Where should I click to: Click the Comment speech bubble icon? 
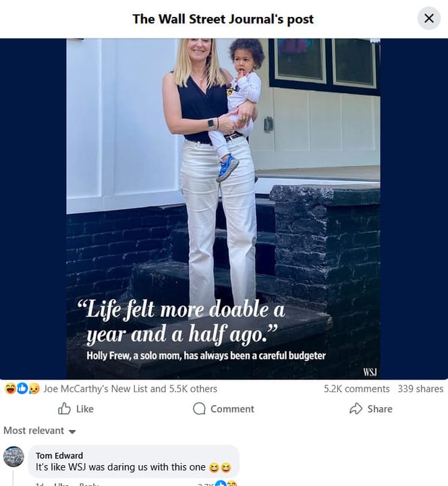pyautogui.click(x=199, y=409)
